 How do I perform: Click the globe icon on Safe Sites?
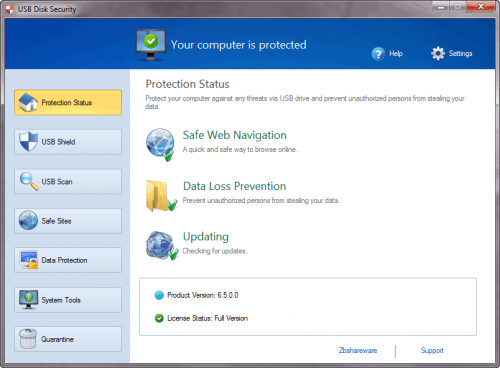tap(28, 220)
